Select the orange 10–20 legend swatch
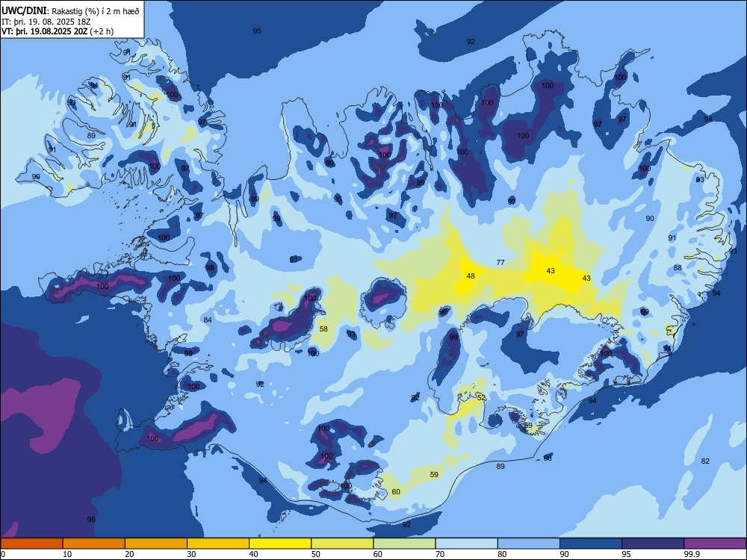Image resolution: width=747 pixels, height=560 pixels. [x=94, y=544]
